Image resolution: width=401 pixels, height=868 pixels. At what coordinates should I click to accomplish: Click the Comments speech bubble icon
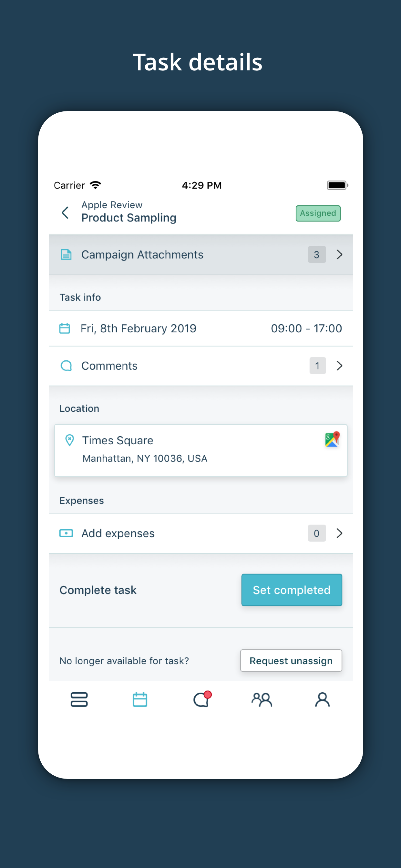pos(66,366)
